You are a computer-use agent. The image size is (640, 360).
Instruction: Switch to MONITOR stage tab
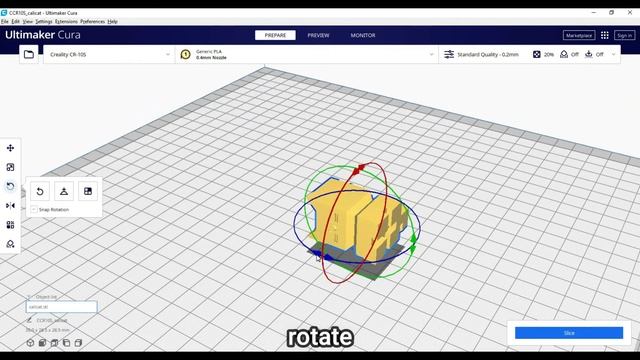[x=363, y=36]
